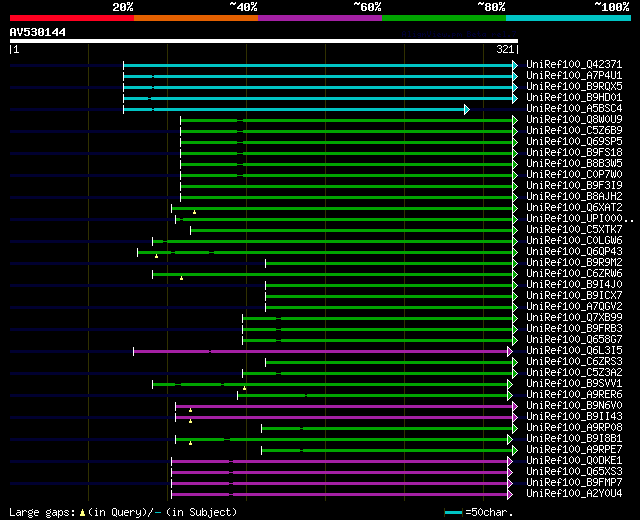The height and width of the screenshot is (520, 640).
Task: Click the orange ~40% identity color segment
Action: (x=196, y=18)
